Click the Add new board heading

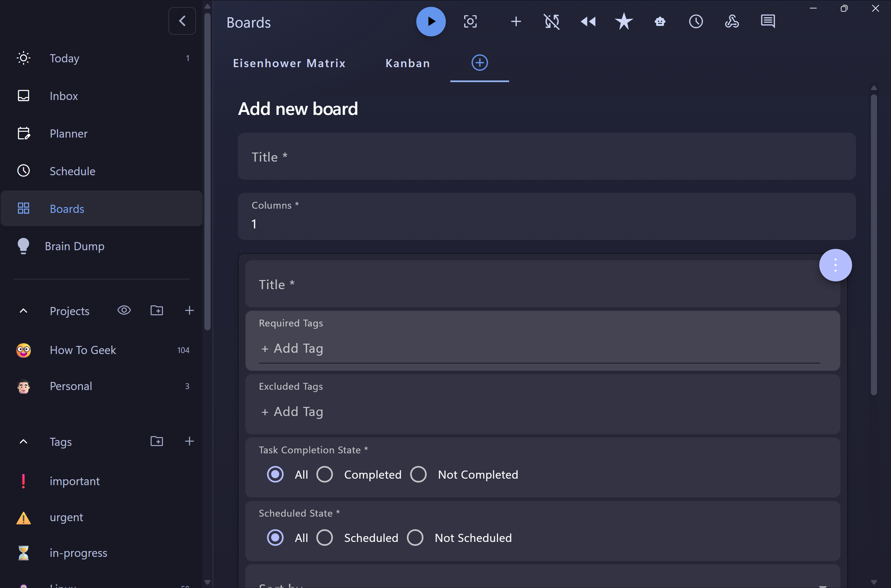[298, 109]
